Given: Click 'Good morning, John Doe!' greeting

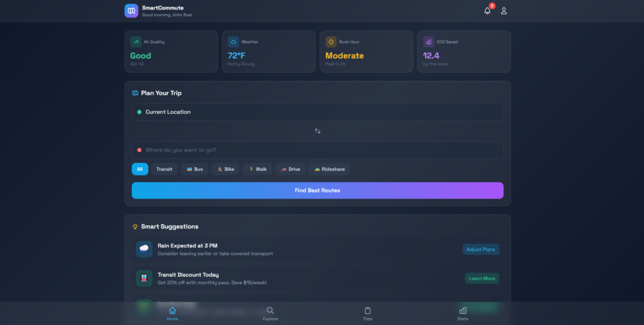Looking at the screenshot, I should [x=167, y=15].
